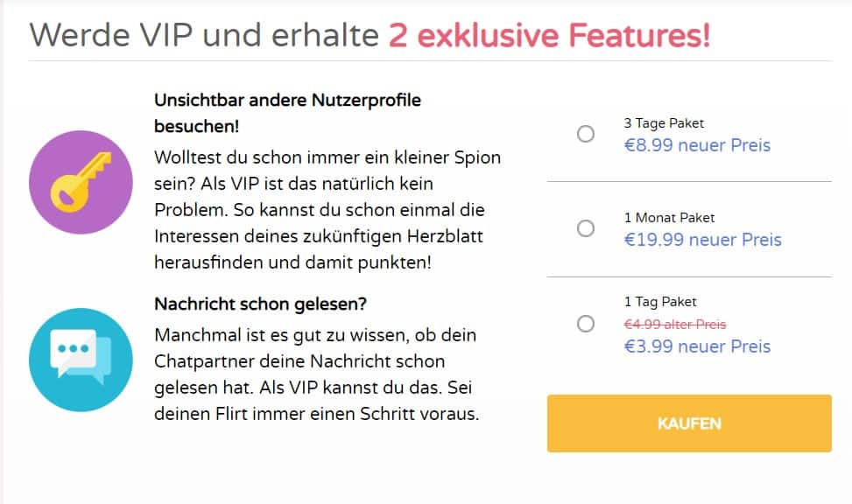Click the yellow key icon in purple circle
The width and height of the screenshot is (852, 504).
[x=81, y=182]
